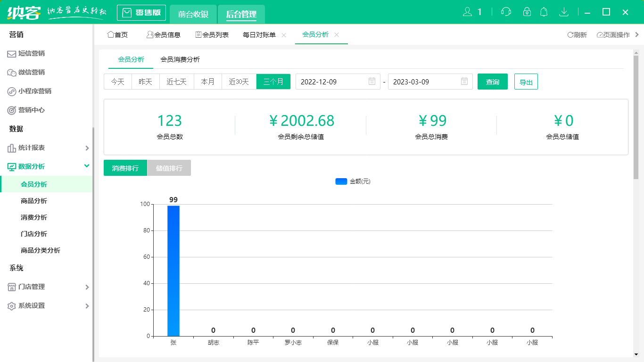Select the 每日对账单 tab
The width and height of the screenshot is (644, 362).
pyautogui.click(x=259, y=35)
